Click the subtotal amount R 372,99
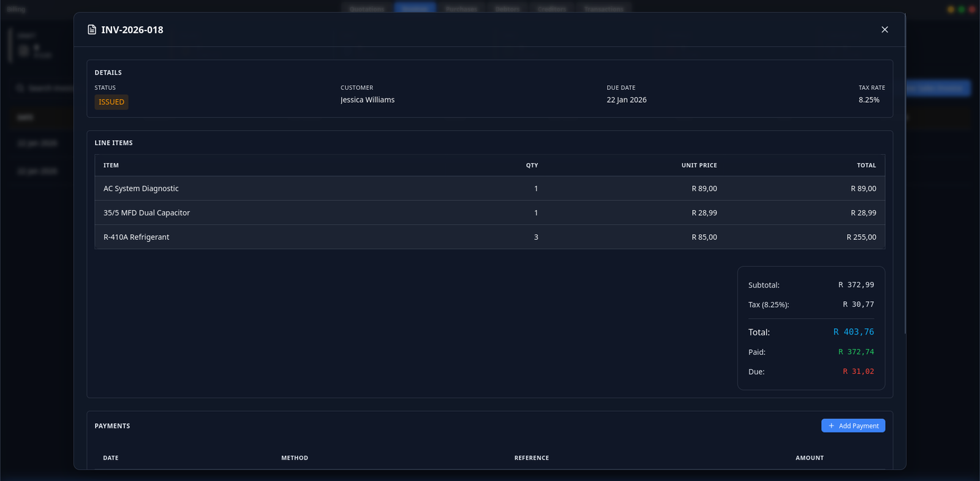The image size is (980, 481). click(856, 285)
